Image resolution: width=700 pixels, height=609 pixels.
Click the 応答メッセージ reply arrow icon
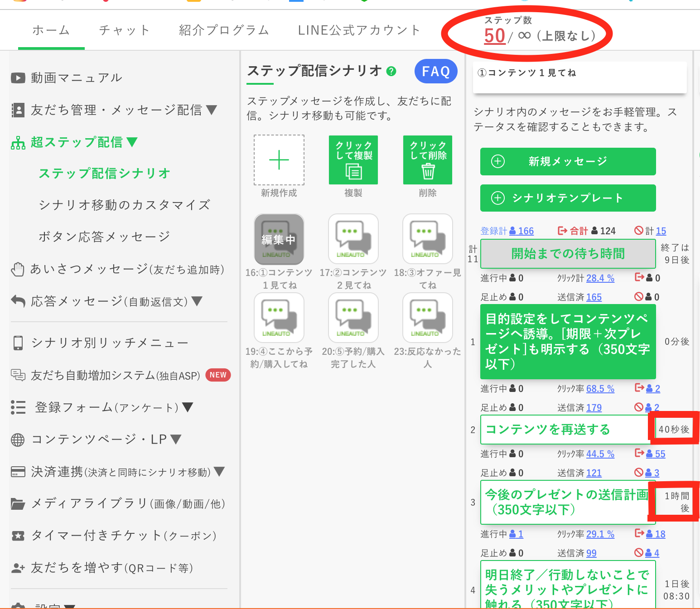tap(18, 301)
